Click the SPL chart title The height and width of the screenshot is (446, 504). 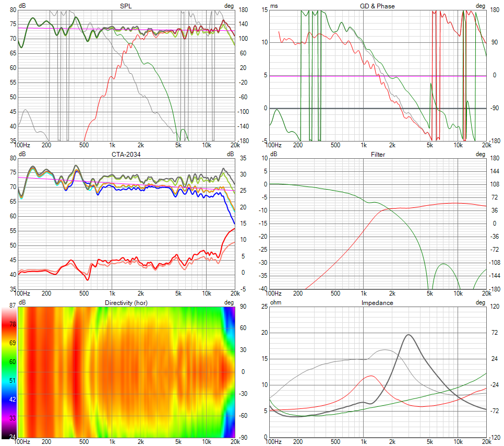click(126, 6)
